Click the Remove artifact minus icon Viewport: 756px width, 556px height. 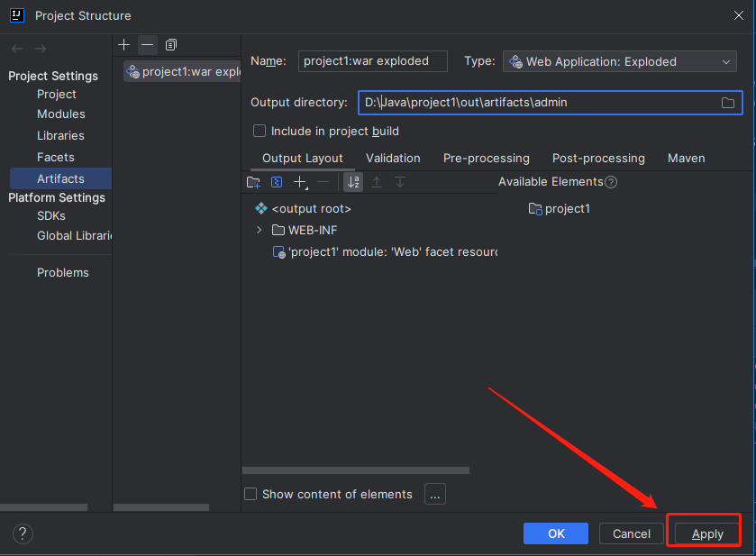(x=148, y=44)
